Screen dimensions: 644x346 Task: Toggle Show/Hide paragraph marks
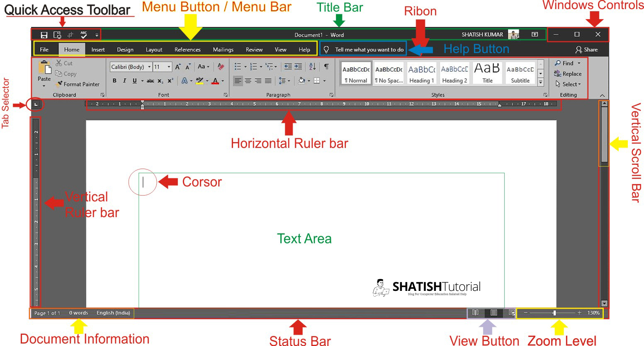(327, 66)
